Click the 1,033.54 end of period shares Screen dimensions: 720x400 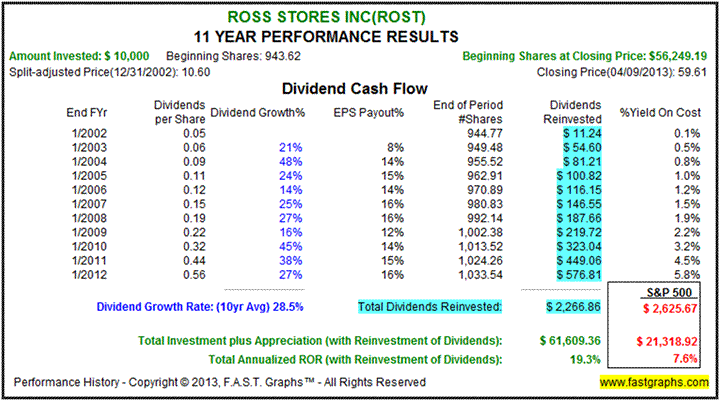point(481,275)
